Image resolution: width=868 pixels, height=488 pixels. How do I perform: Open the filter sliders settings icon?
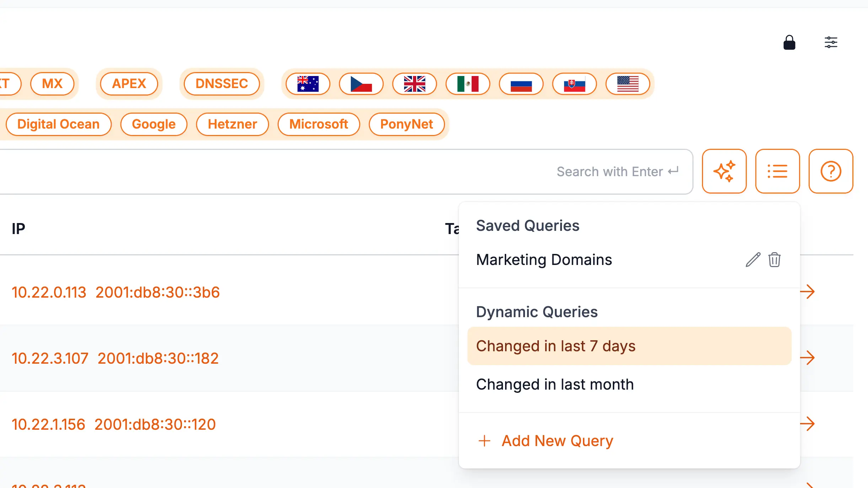[x=831, y=42]
